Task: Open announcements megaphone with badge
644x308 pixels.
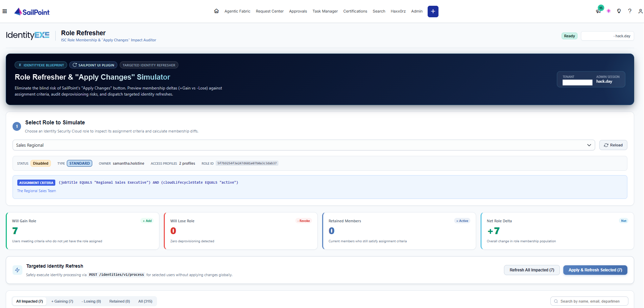Action: pos(599,10)
